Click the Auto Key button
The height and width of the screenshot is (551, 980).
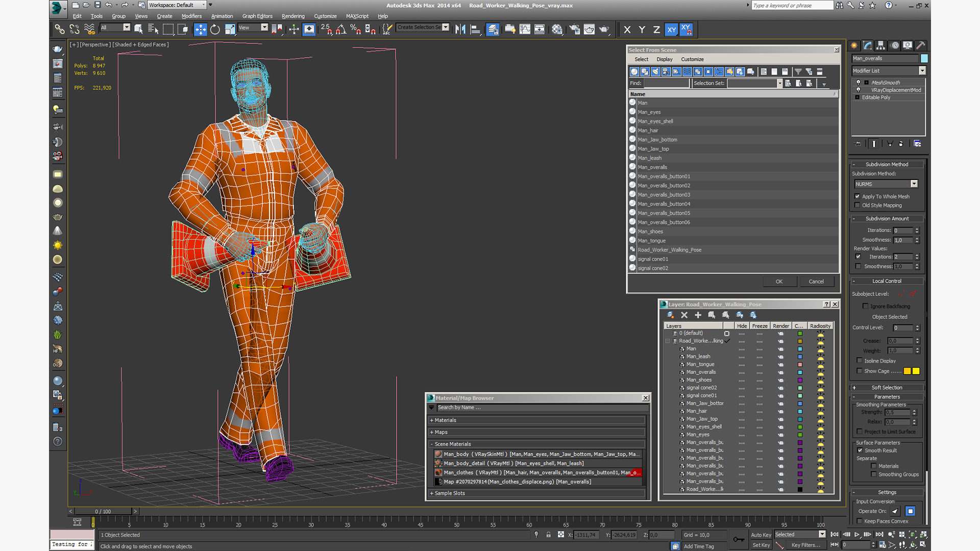coord(761,535)
